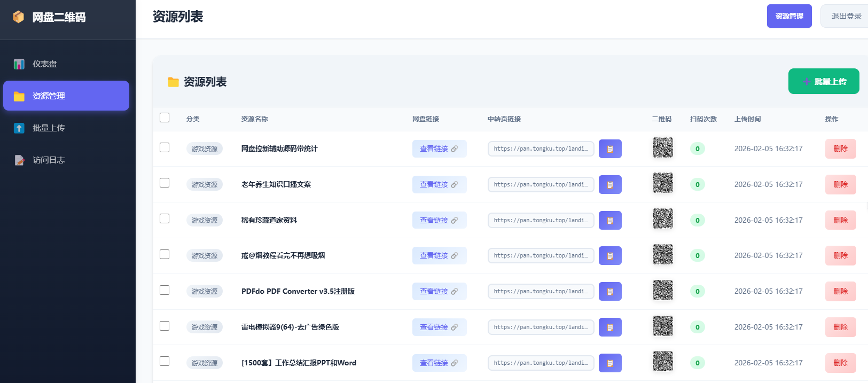Copy landing link for 雷电模拟器9(64)
This screenshot has width=868, height=383.
[610, 327]
